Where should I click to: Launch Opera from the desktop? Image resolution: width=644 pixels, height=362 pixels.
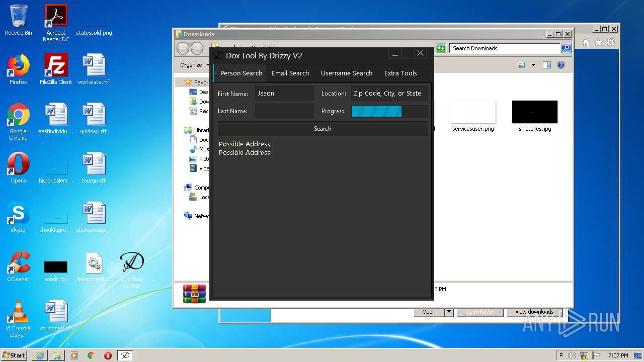click(x=18, y=168)
